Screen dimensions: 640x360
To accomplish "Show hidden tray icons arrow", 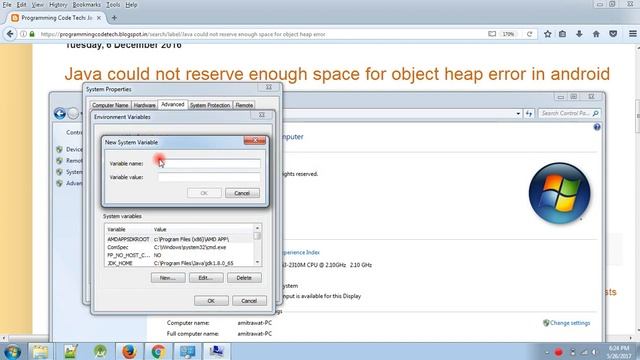I will tap(547, 352).
